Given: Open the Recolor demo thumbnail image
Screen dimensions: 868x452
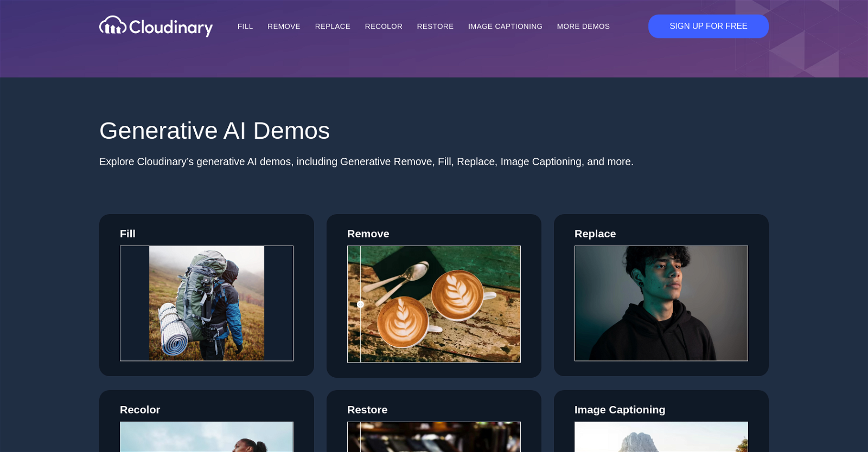Looking at the screenshot, I should click(207, 437).
